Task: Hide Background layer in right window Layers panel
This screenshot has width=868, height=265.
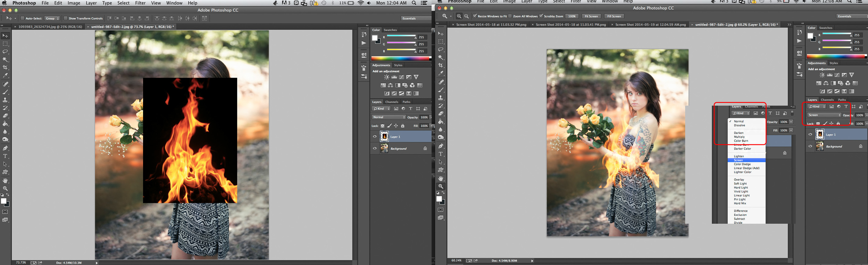Action: pyautogui.click(x=810, y=146)
